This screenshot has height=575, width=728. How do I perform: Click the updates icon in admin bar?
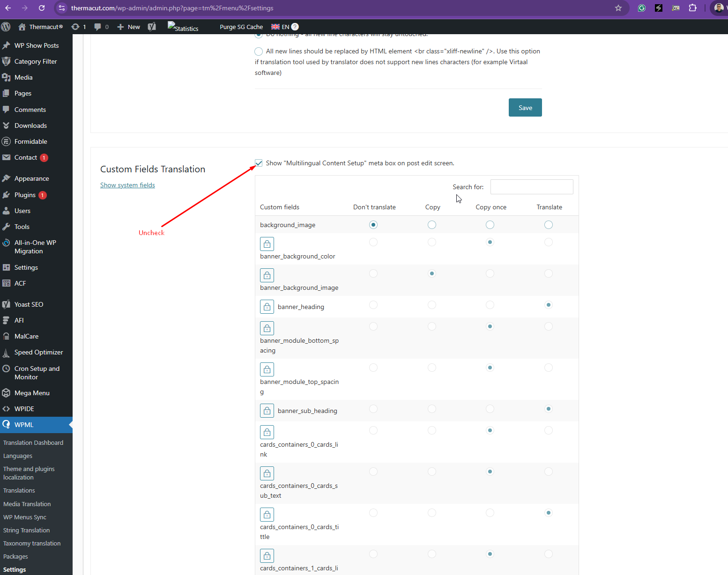tap(75, 27)
